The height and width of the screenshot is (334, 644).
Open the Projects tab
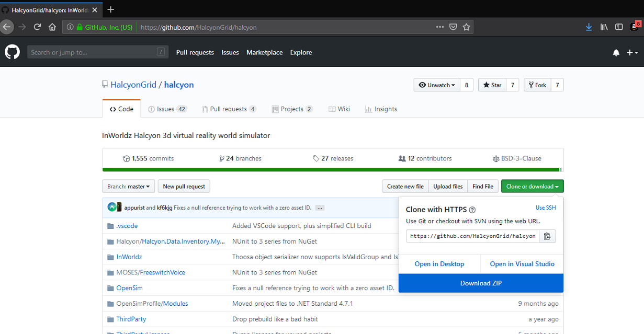[292, 109]
